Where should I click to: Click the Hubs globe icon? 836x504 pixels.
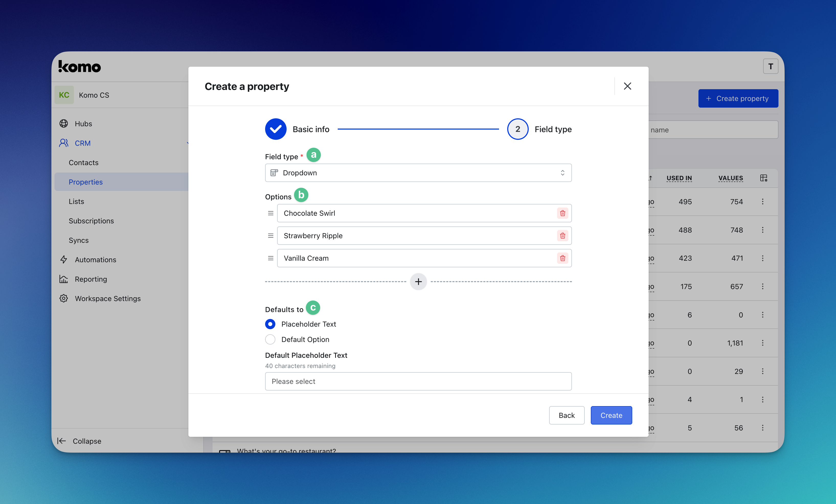[x=64, y=123]
